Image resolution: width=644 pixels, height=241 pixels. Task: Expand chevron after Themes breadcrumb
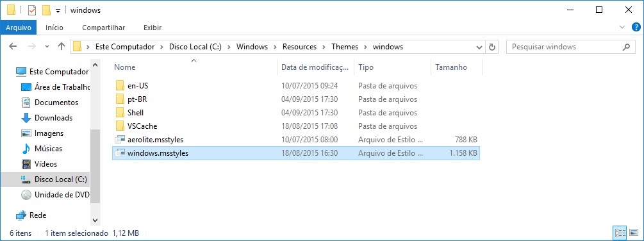(365, 47)
